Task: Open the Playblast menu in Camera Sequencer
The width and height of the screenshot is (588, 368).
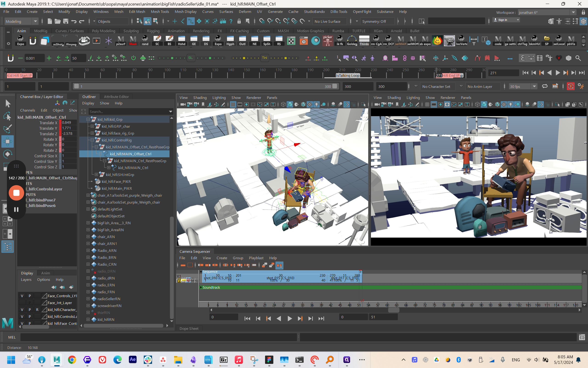Action: click(x=256, y=258)
